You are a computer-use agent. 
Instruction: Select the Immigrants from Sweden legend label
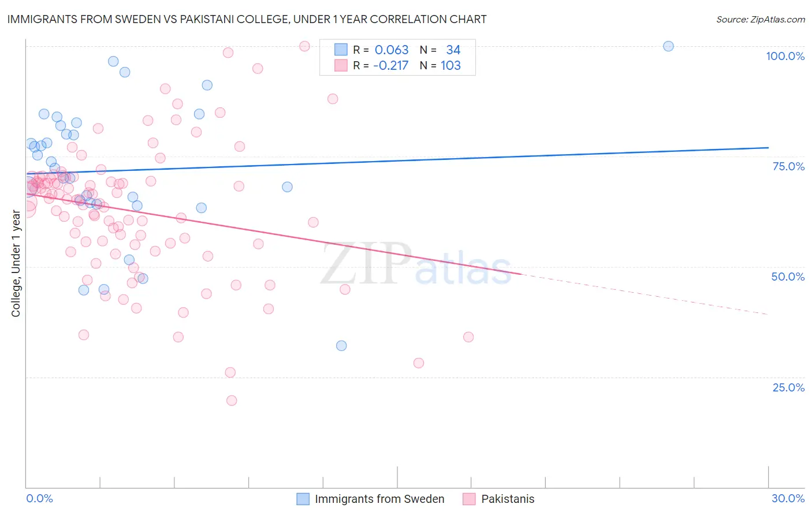(379, 499)
